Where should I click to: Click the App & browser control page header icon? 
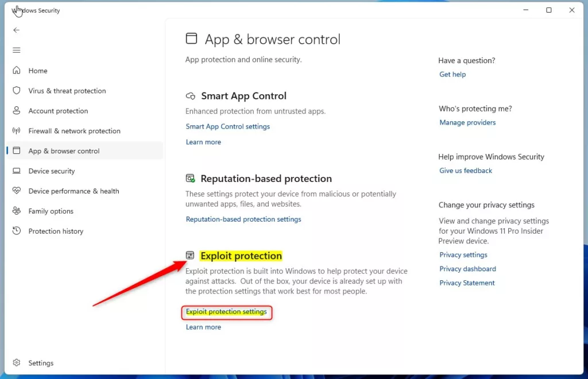pyautogui.click(x=191, y=38)
